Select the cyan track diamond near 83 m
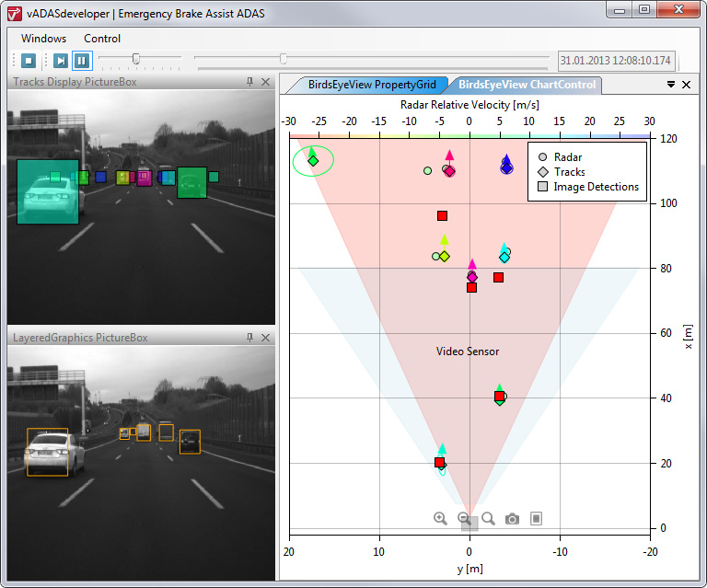This screenshot has width=707, height=588. point(504,258)
